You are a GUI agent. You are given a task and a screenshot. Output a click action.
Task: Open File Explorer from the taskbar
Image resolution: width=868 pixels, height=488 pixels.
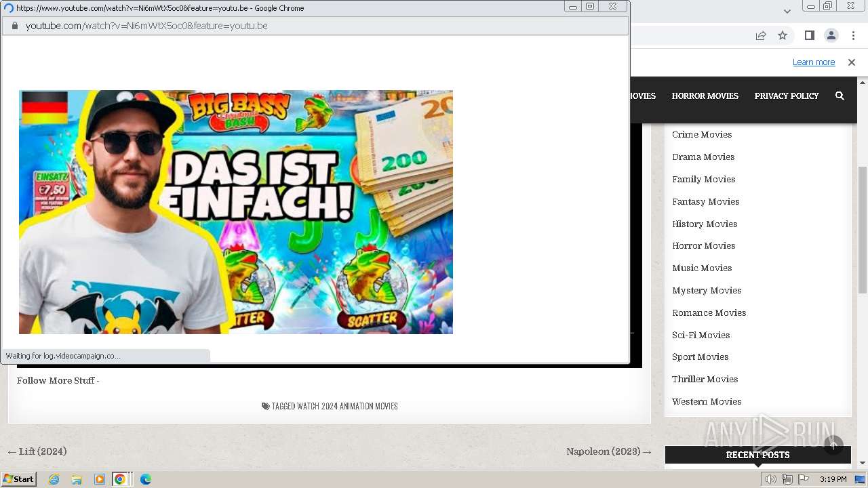[77, 479]
